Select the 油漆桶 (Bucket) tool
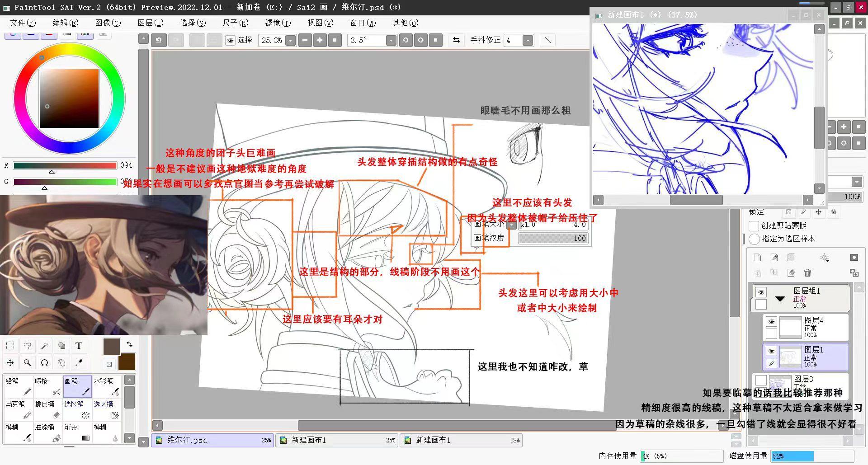Screen dimensions: 868x465 (x=47, y=433)
